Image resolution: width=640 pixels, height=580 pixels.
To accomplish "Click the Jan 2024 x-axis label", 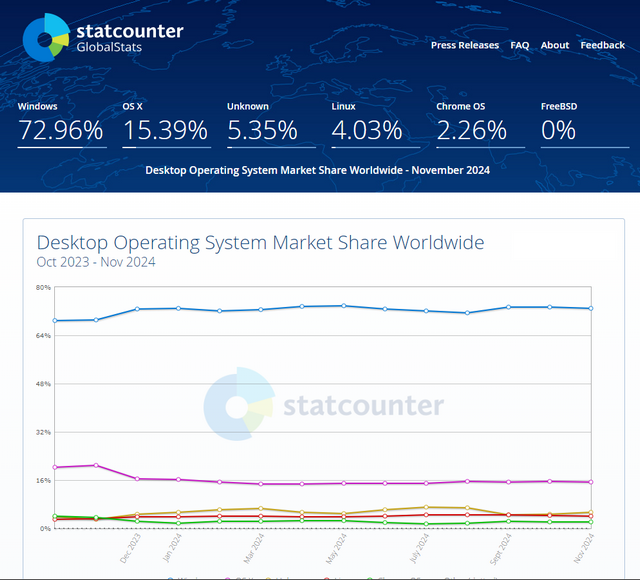I will (x=172, y=548).
